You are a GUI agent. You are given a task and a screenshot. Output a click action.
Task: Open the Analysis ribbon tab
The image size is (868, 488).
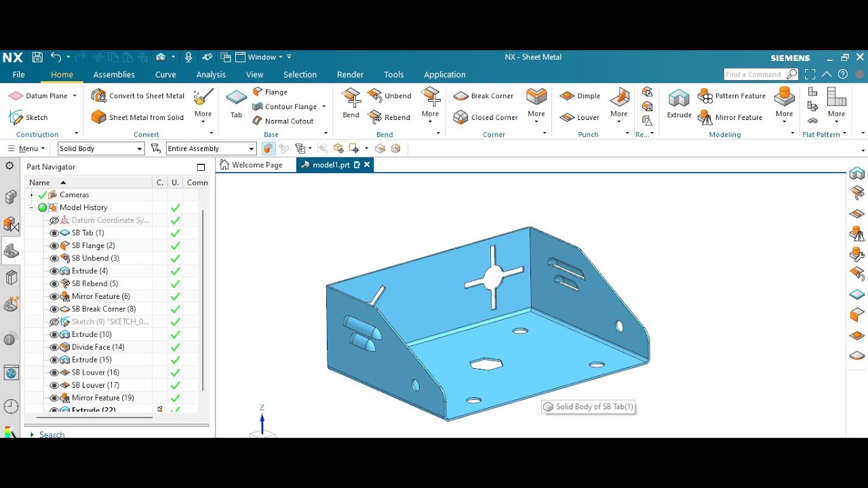tap(211, 75)
